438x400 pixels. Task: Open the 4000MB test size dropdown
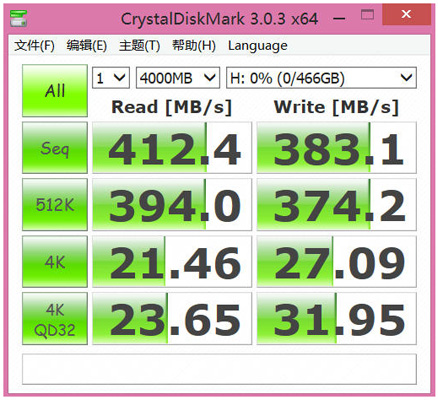click(178, 78)
